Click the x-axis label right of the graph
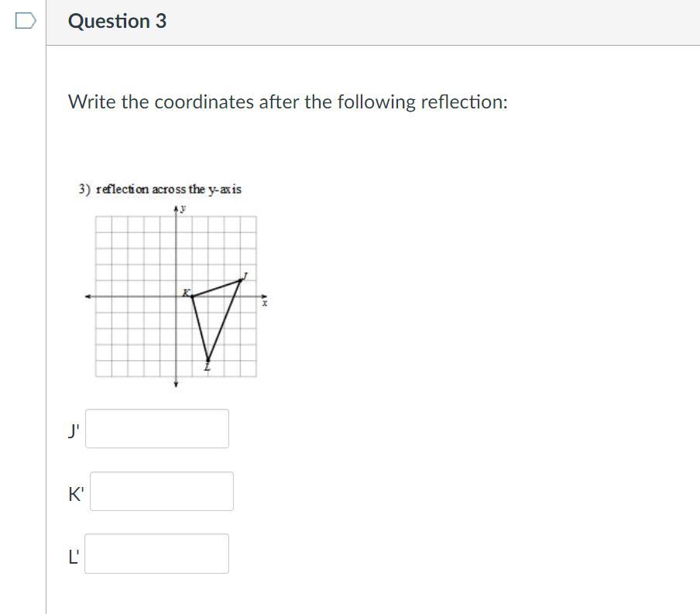The height and width of the screenshot is (614, 700). point(264,304)
